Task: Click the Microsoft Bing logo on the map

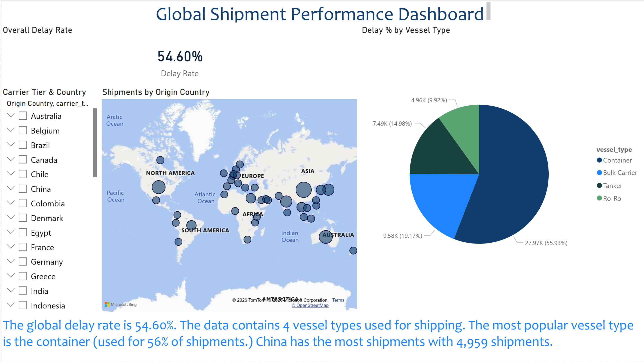Action: tap(120, 304)
